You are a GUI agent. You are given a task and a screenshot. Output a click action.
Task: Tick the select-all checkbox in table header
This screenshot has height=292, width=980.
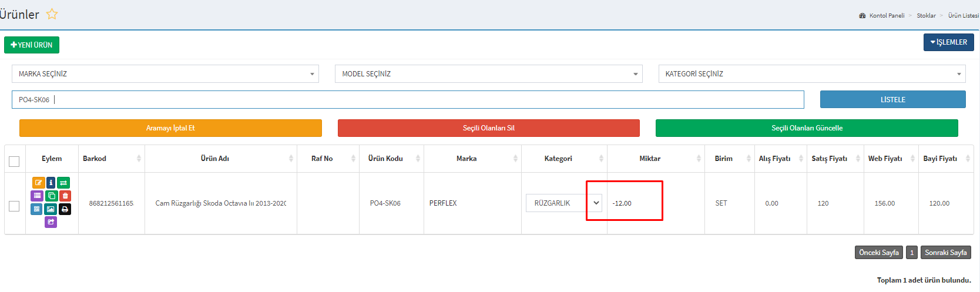tap(14, 161)
